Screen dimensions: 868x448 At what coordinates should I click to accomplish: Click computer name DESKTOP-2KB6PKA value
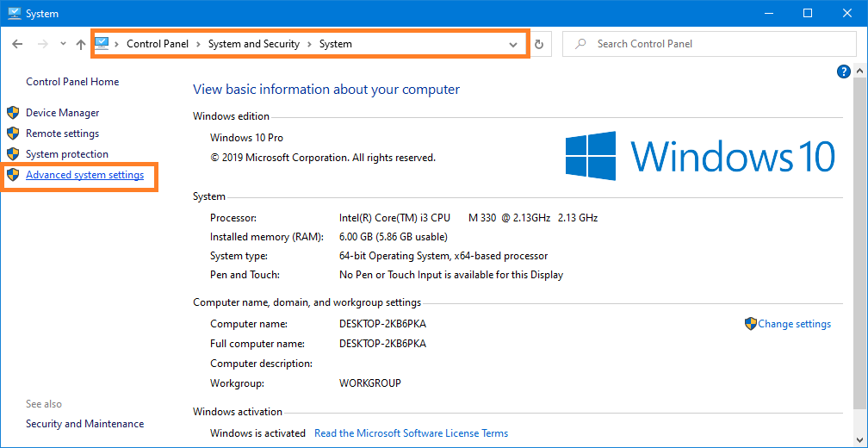click(382, 324)
